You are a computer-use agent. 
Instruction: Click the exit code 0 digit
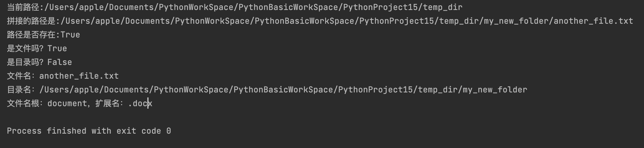168,131
